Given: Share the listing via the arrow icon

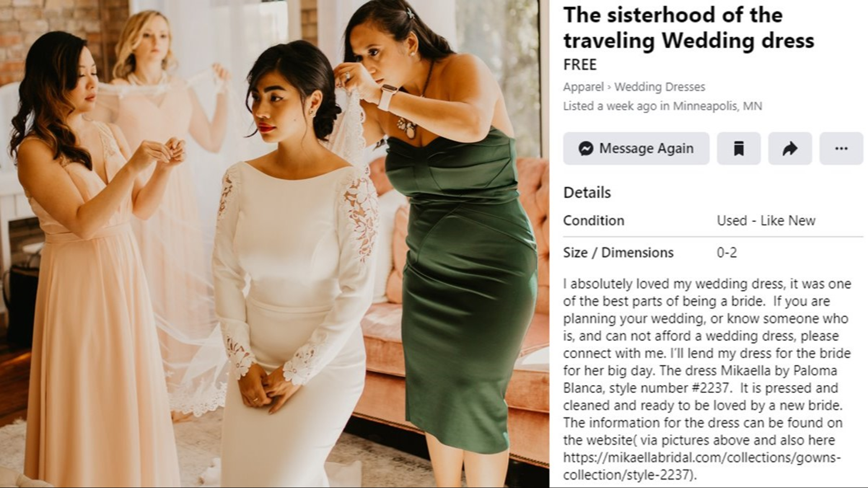Looking at the screenshot, I should pyautogui.click(x=790, y=148).
